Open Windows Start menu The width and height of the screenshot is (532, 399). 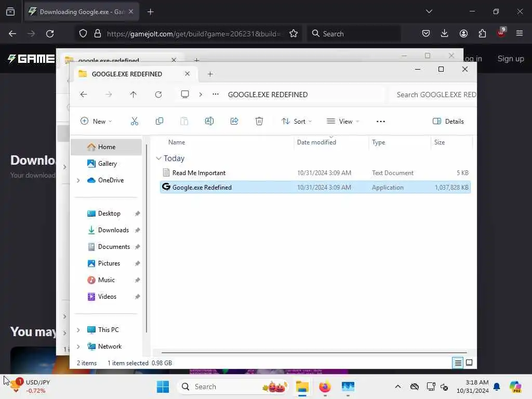tap(163, 387)
